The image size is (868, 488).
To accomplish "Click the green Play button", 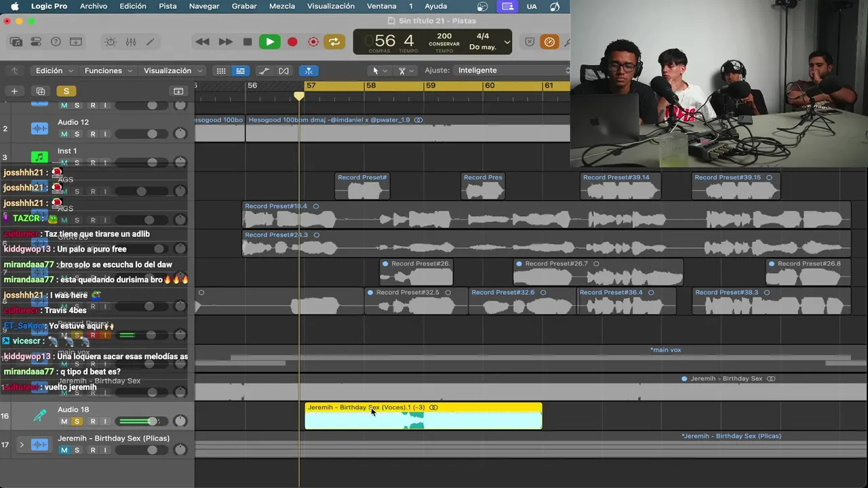I will coord(270,42).
